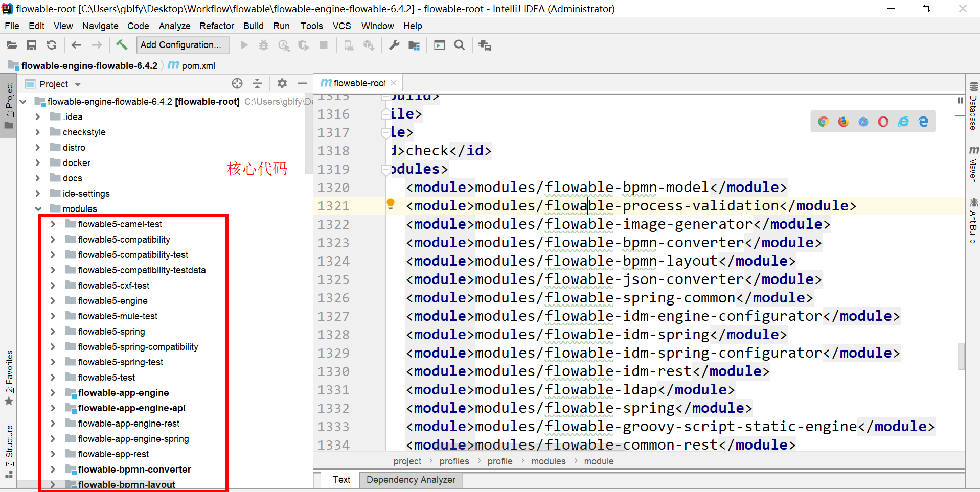980x492 pixels.
Task: Navigate back with the left arrow icon
Action: [76, 45]
